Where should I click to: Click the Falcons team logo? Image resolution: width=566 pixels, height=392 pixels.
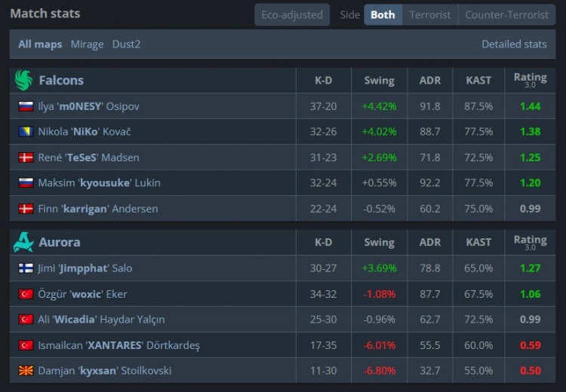tap(23, 80)
